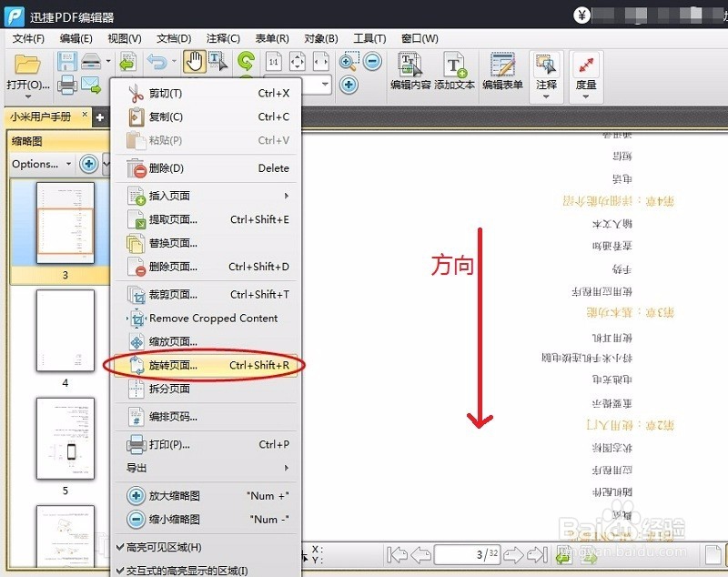Image resolution: width=728 pixels, height=577 pixels.
Task: Zoom in with the toolbar plus circle icon
Action: 349,85
